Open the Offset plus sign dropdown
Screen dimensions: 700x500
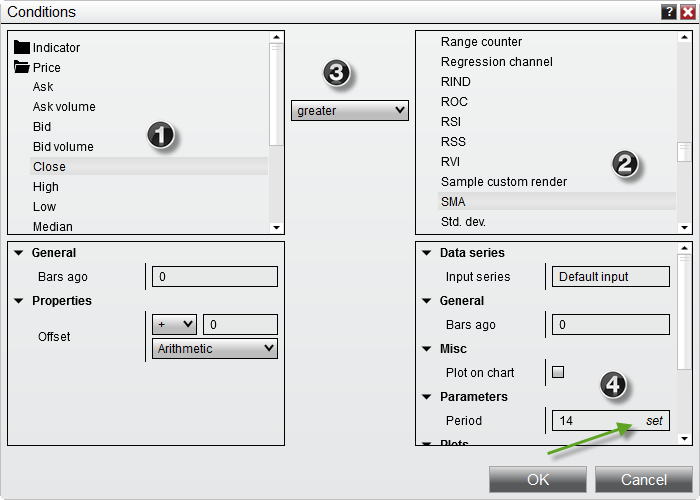coord(174,324)
